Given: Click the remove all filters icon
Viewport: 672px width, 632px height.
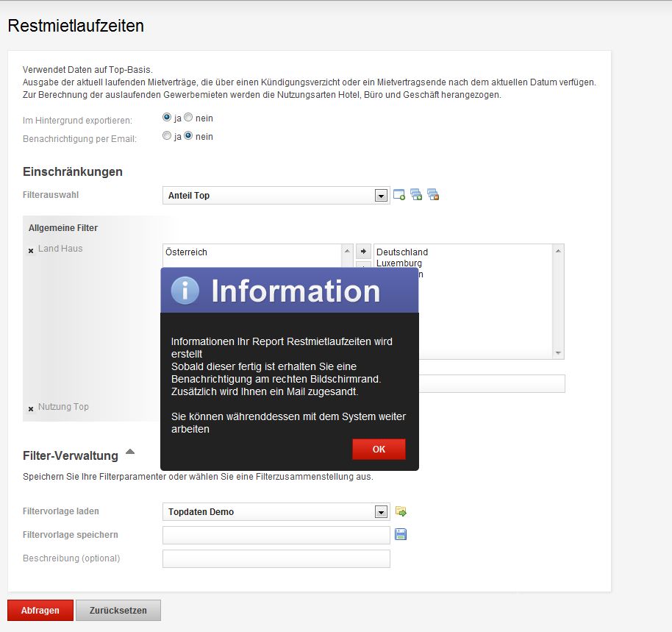Looking at the screenshot, I should tap(433, 195).
